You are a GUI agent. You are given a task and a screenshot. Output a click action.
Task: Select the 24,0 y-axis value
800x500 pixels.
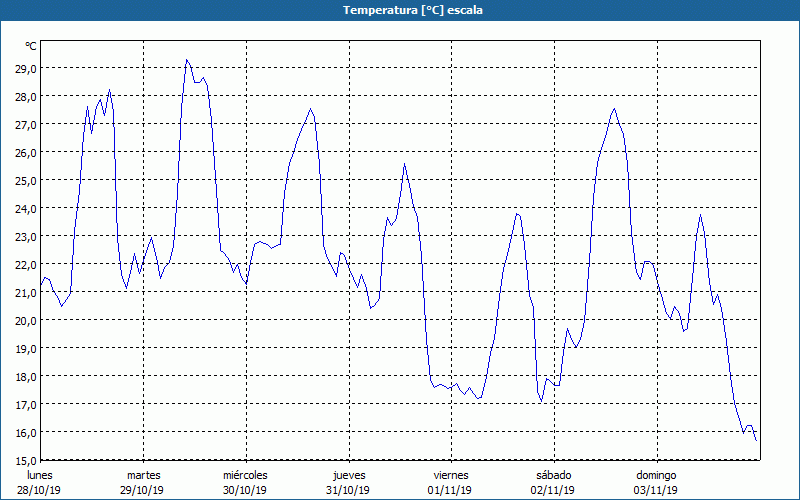point(26,209)
